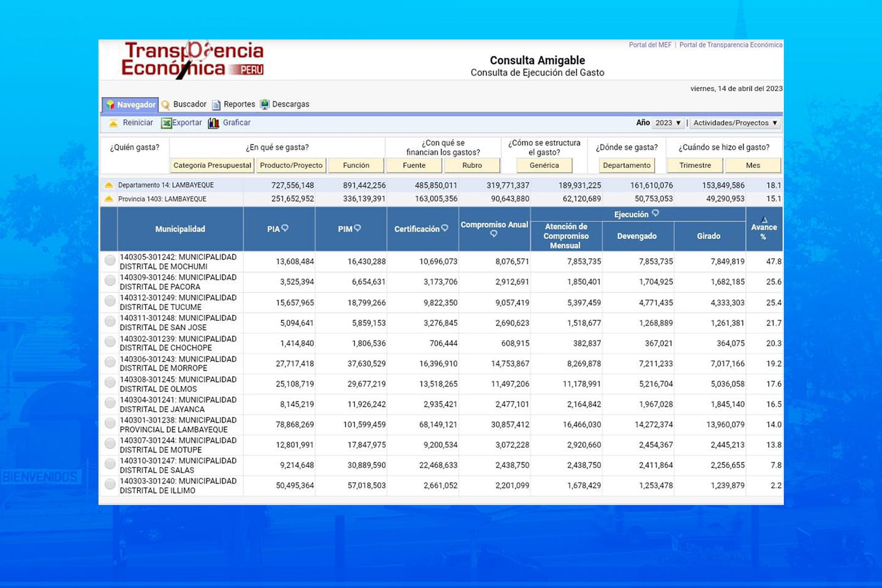The height and width of the screenshot is (588, 882).
Task: Open Portal del MEF link
Action: [650, 45]
